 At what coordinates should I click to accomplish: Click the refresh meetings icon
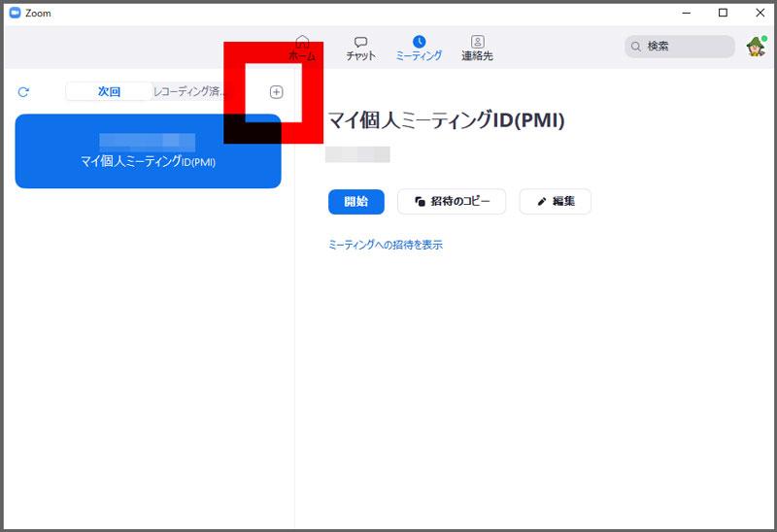tap(23, 91)
